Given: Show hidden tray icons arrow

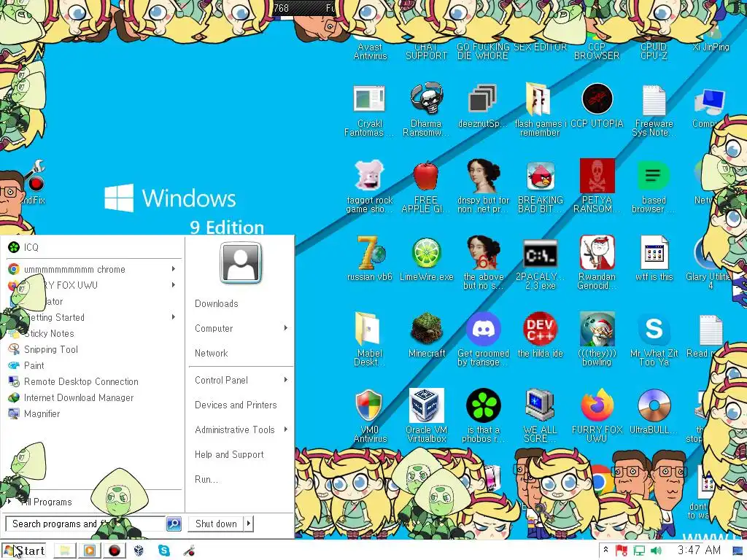Looking at the screenshot, I should pyautogui.click(x=605, y=550).
